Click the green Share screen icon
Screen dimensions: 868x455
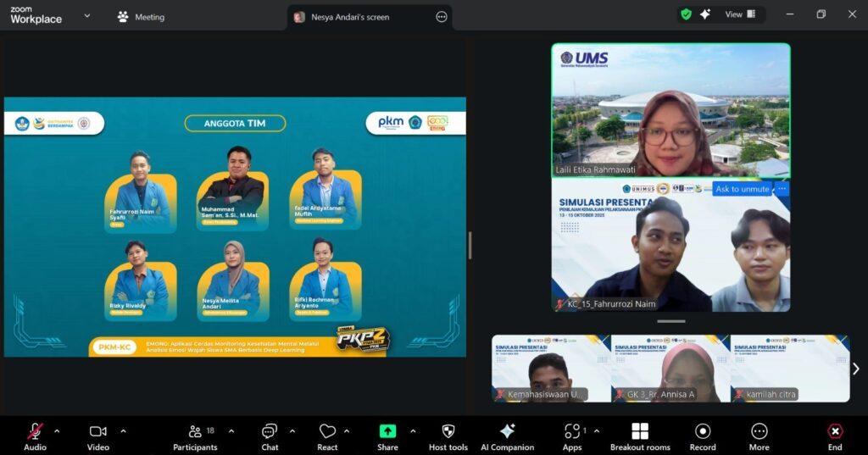pos(387,431)
